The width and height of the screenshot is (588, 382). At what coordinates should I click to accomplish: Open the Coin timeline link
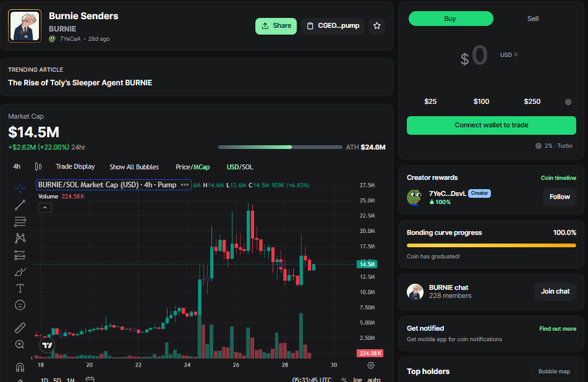pos(558,177)
